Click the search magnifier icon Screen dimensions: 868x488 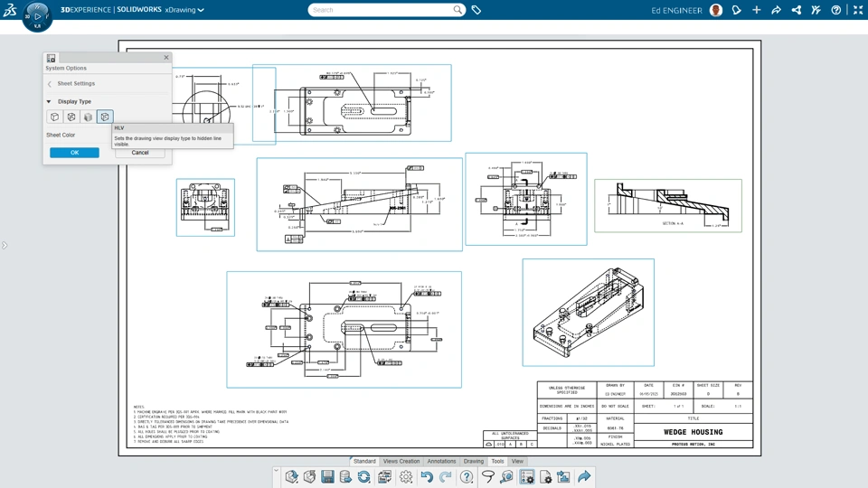[458, 10]
